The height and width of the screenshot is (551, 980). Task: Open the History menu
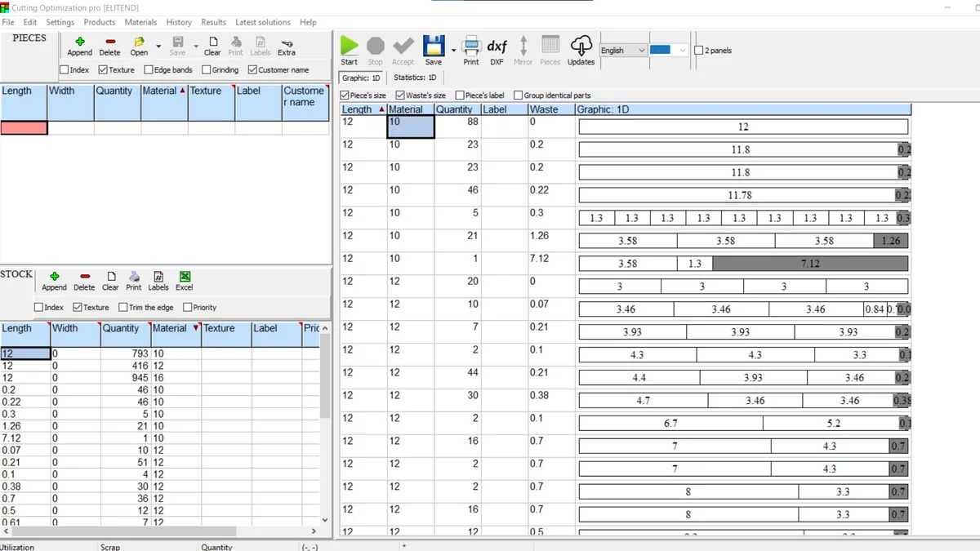[x=179, y=22]
